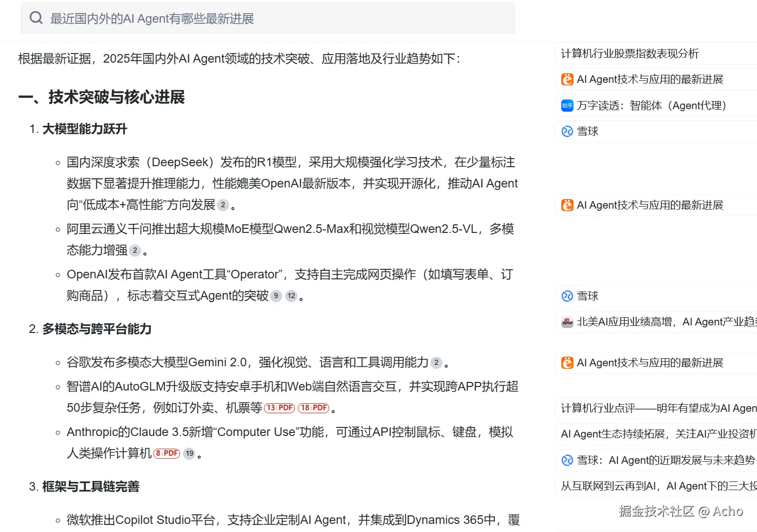Click the Xueqiu icon of the 雪球 card above 北美AI应用
The width and height of the screenshot is (757, 532).
(x=567, y=296)
